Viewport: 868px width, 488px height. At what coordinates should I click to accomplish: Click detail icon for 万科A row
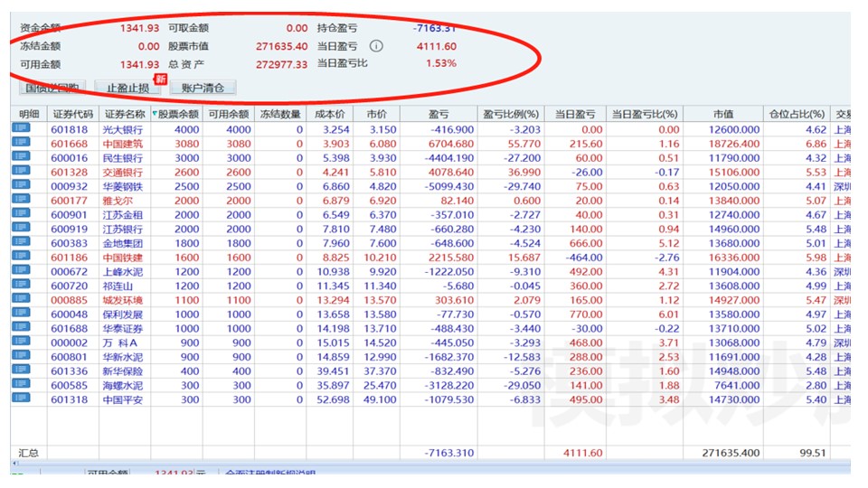21,343
